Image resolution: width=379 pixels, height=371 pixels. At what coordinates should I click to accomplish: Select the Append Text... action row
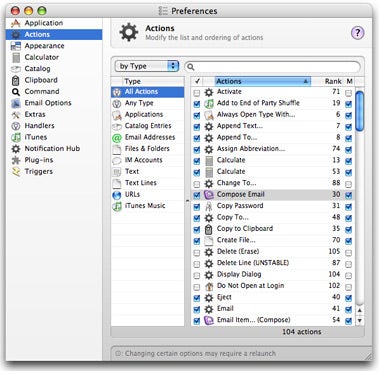[x=273, y=126]
